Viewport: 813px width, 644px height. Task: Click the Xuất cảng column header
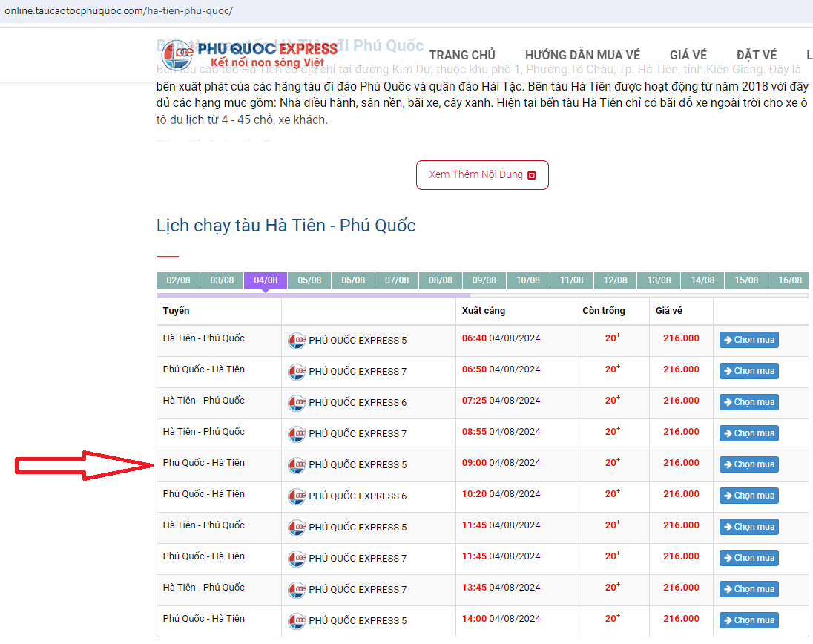tap(483, 311)
